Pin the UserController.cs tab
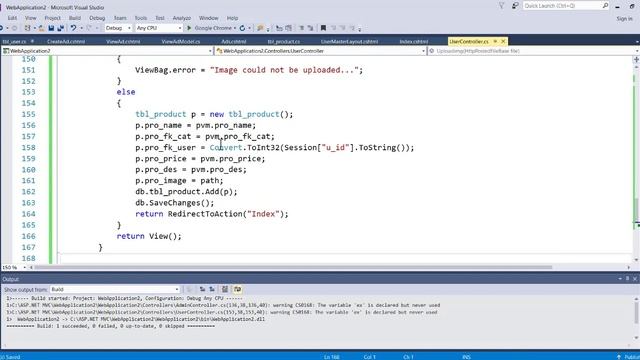This screenshot has height=360, width=640. [x=495, y=41]
